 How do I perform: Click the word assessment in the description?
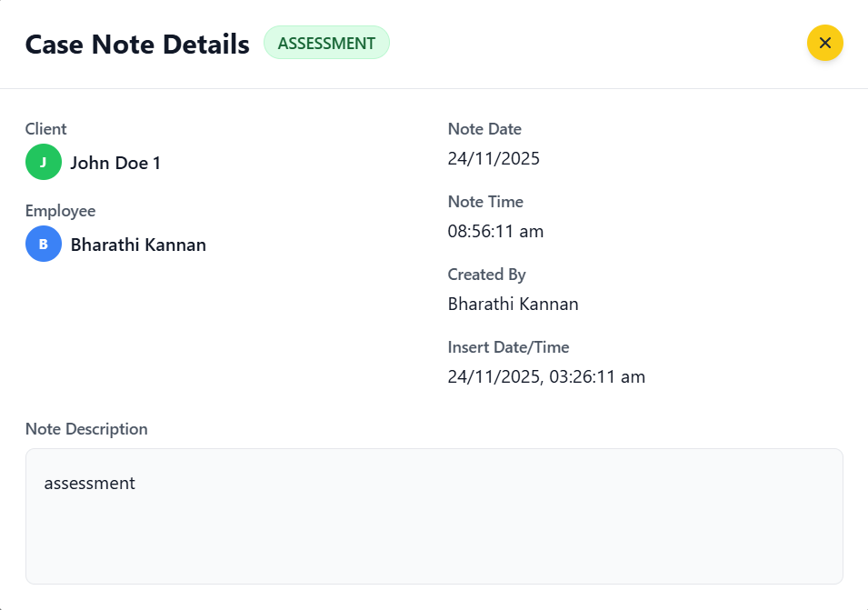pyautogui.click(x=89, y=484)
